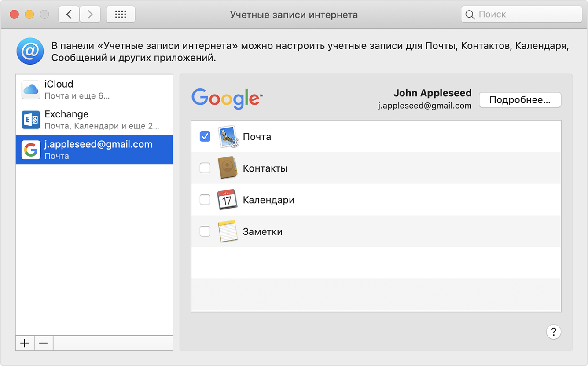Select the iCloud account row
This screenshot has height=366, width=588.
94,89
